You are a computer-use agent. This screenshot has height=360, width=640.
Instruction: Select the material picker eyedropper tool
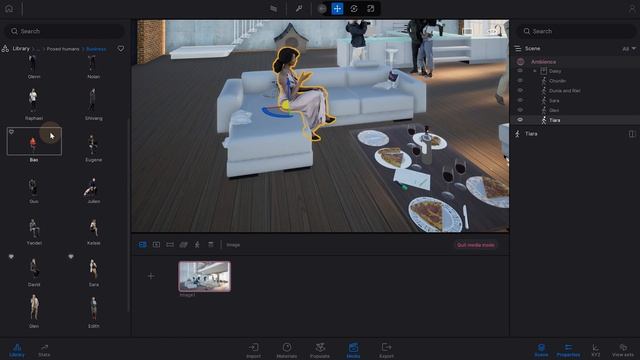(299, 9)
